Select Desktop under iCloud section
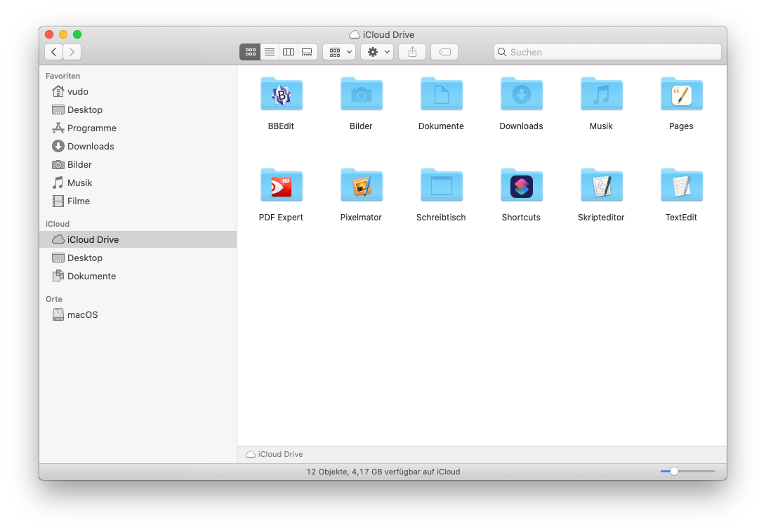 138,258
